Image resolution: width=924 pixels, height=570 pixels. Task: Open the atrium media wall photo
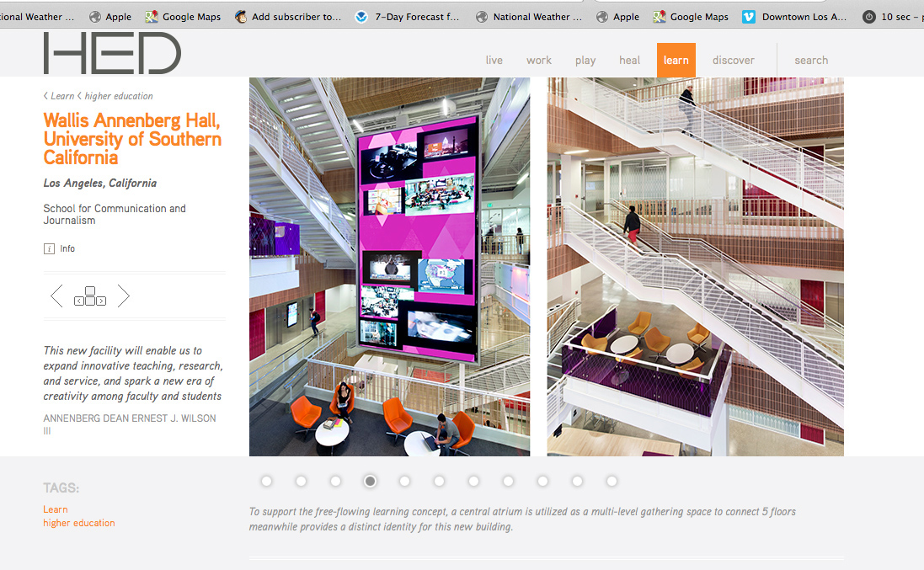pyautogui.click(x=389, y=267)
